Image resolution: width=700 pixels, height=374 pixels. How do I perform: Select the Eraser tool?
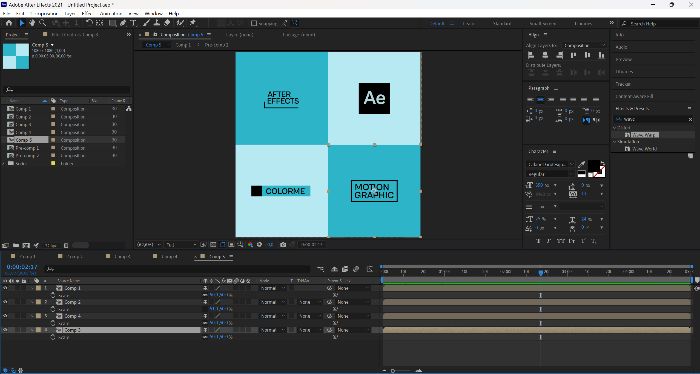click(167, 23)
